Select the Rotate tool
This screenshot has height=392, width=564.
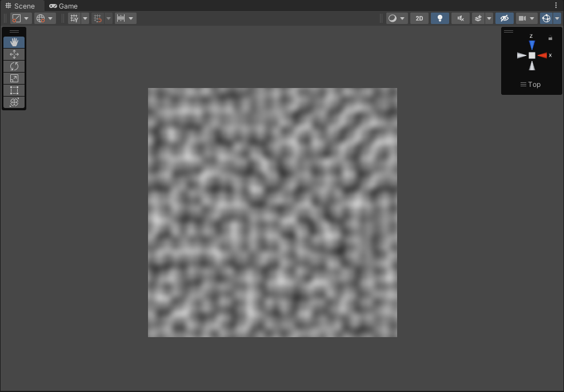14,66
